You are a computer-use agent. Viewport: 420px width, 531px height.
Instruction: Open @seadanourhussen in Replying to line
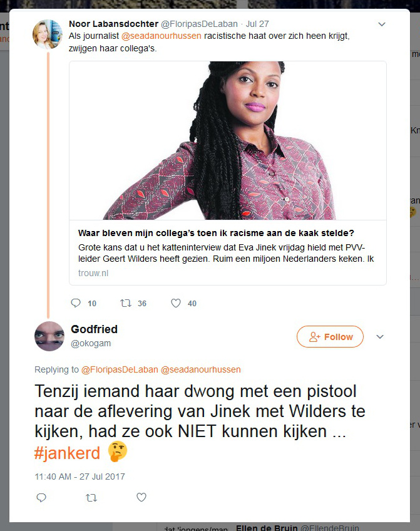[x=201, y=369]
